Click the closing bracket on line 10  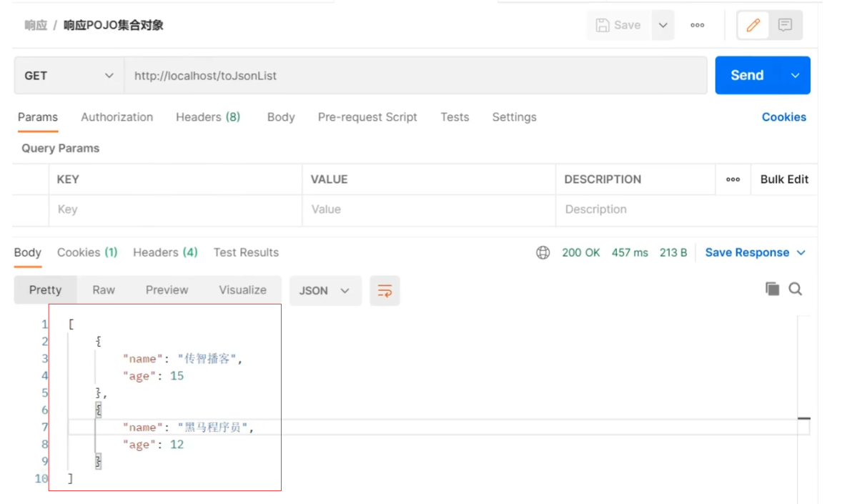tap(70, 478)
